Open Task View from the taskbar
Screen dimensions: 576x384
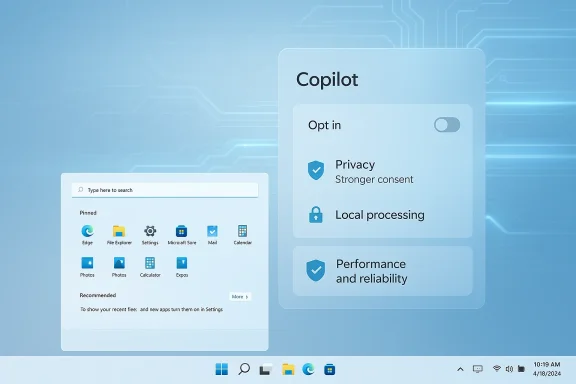tap(266, 369)
